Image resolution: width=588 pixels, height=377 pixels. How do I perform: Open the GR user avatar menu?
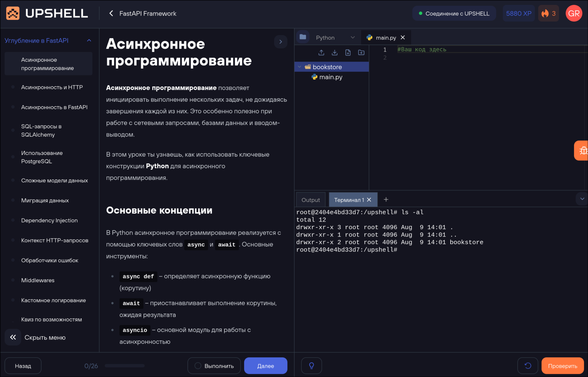[573, 14]
